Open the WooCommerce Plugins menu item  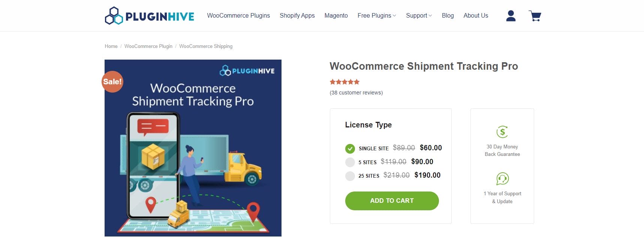click(238, 15)
